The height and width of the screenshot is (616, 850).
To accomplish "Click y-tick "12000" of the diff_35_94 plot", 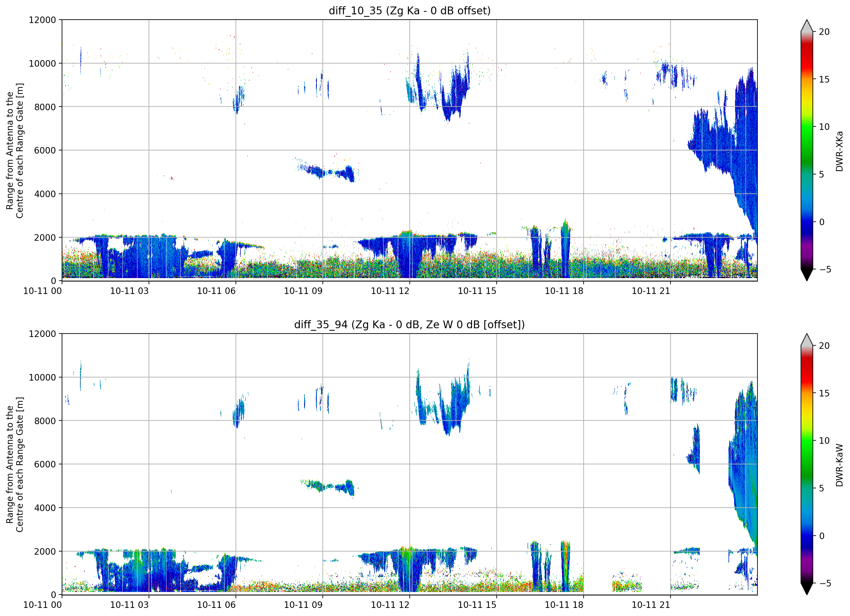I will [x=42, y=334].
